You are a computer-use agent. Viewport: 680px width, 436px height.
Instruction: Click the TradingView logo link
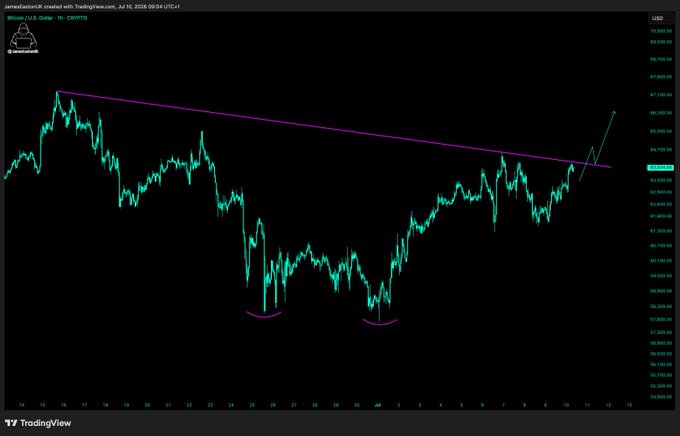pyautogui.click(x=38, y=423)
